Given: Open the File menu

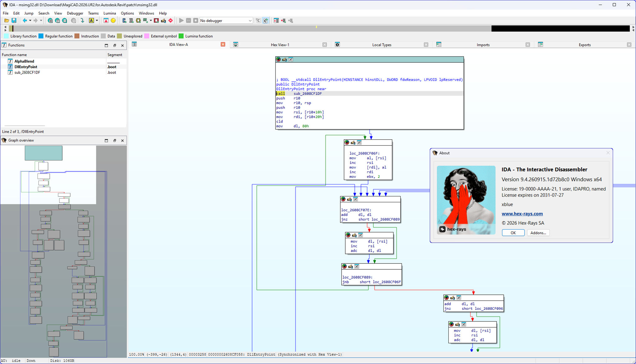Looking at the screenshot, I should click(6, 13).
